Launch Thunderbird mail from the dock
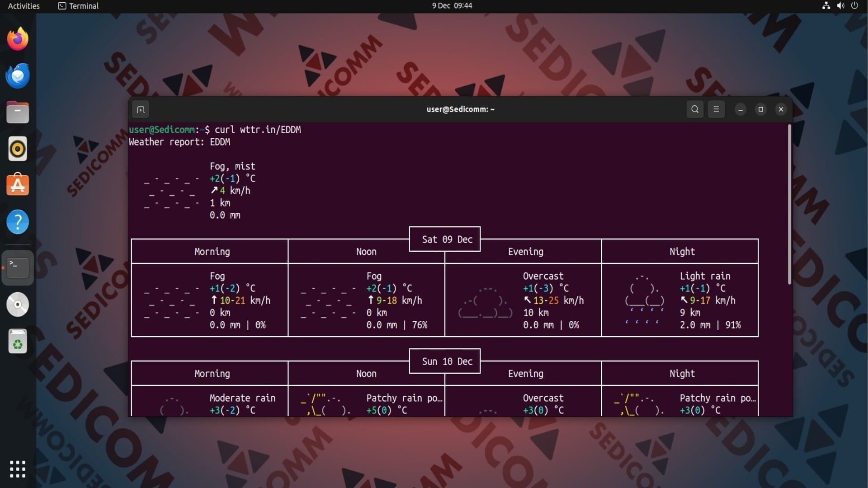This screenshot has width=868, height=488. pyautogui.click(x=18, y=75)
